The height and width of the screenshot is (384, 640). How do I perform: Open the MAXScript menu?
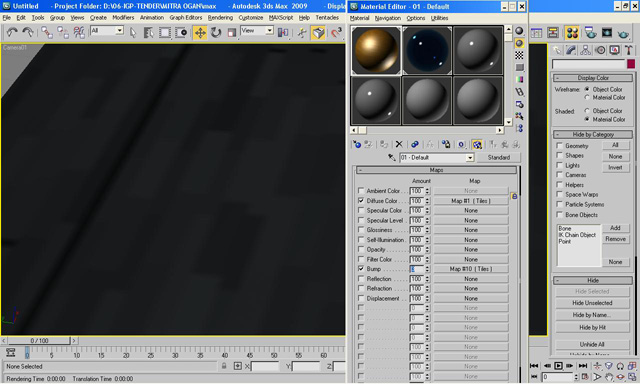tap(281, 18)
